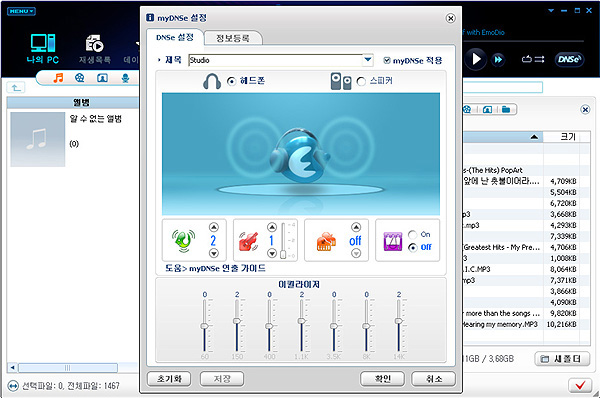Increase the 3D effect level
The image size is (600, 398).
tap(214, 227)
